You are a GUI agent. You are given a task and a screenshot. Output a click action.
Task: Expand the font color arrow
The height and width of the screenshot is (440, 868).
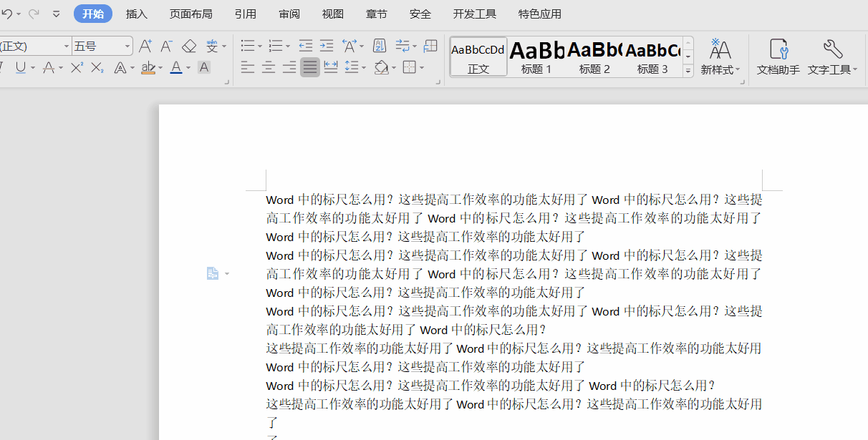(x=188, y=68)
